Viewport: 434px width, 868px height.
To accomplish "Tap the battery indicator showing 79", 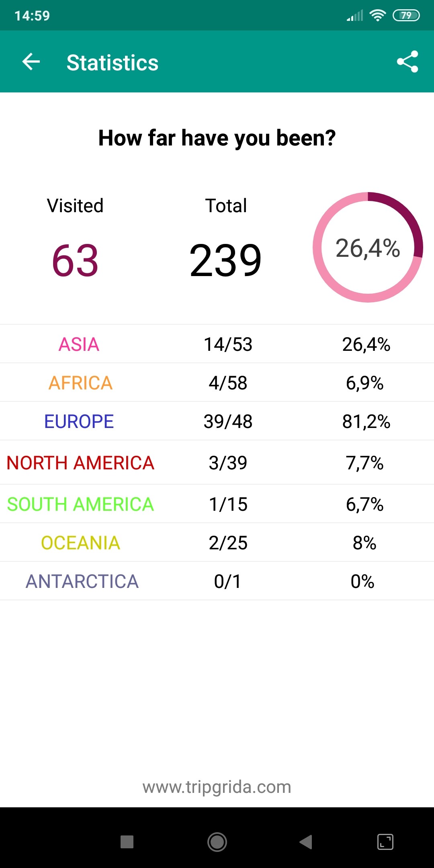I will tap(406, 15).
